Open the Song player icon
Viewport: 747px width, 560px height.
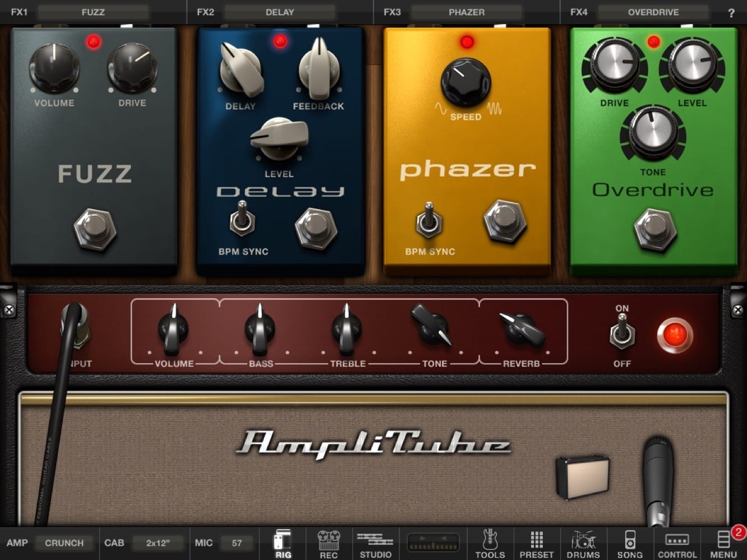(630, 544)
